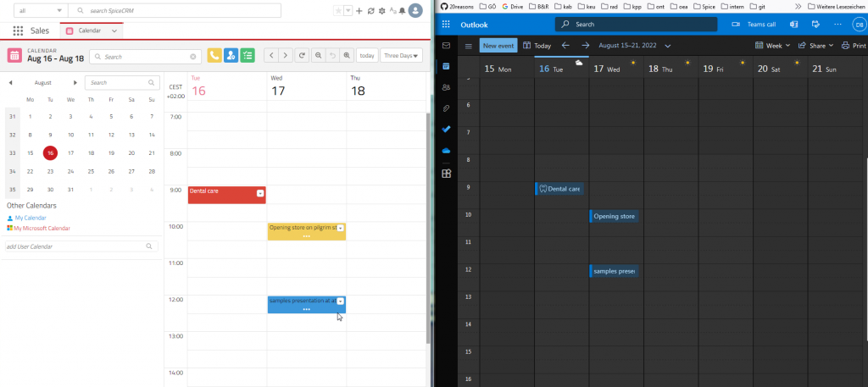Select August 17 in the mini calendar
Screen dimensions: 868x387
[x=70, y=153]
